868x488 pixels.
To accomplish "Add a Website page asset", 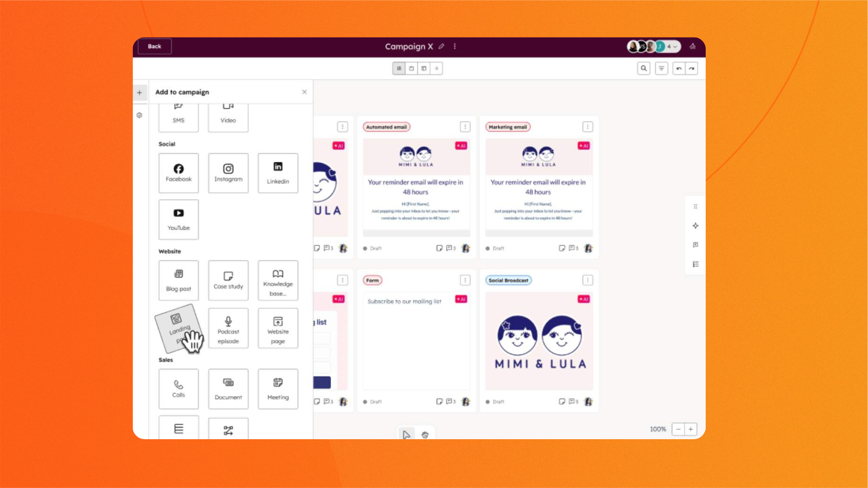I will pyautogui.click(x=278, y=328).
